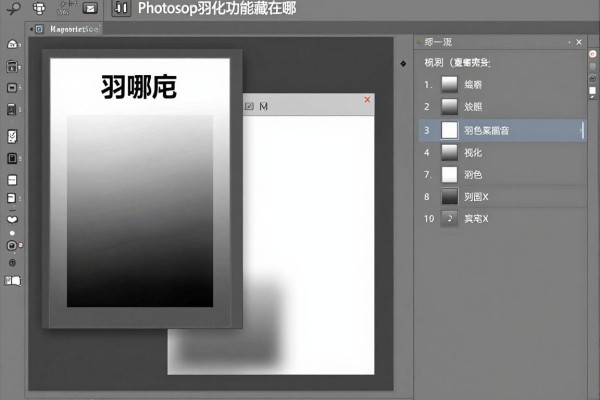Click the Photosop羽化功能藏在哪 title text
Viewport: 600px width, 400px height.
click(x=217, y=8)
